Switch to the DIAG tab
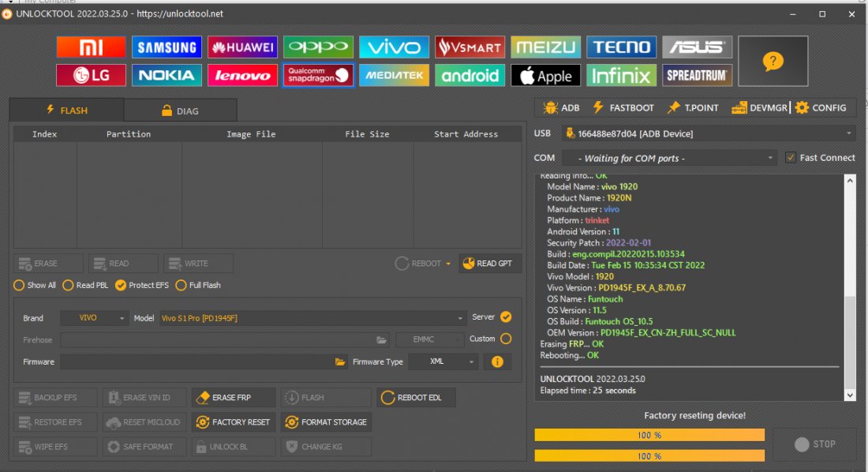 click(x=181, y=111)
